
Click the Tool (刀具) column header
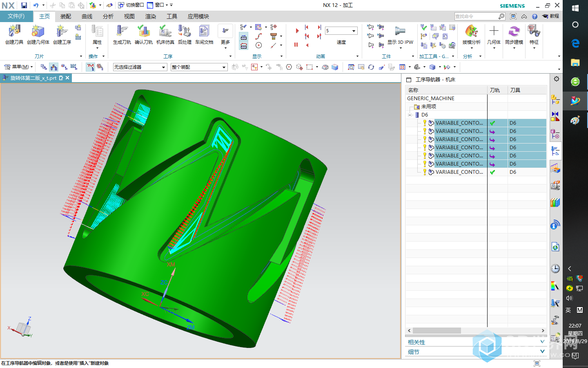point(527,90)
